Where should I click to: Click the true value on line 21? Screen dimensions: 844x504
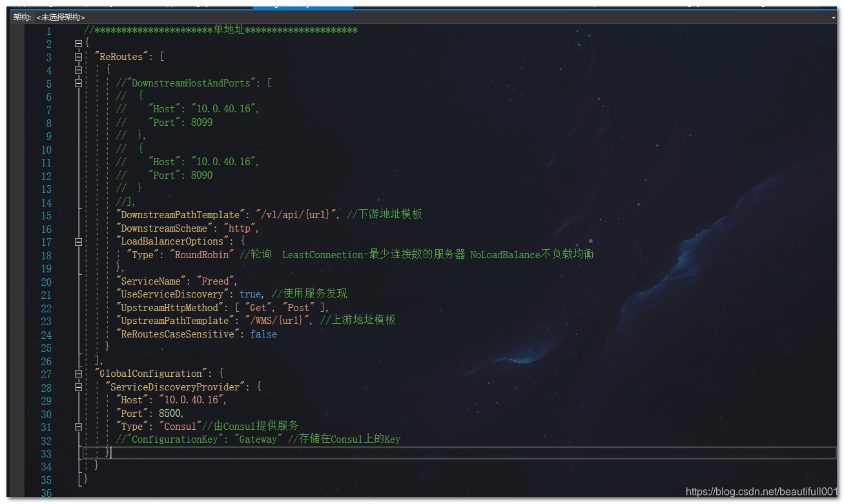coord(250,294)
